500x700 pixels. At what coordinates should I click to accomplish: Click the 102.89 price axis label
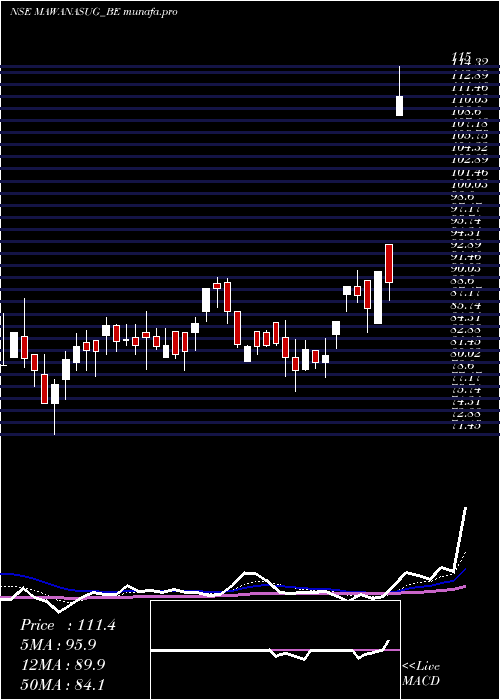(469, 160)
